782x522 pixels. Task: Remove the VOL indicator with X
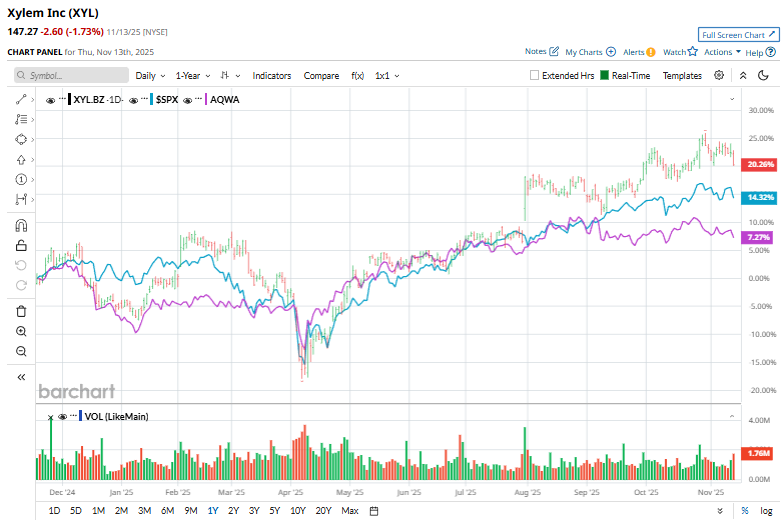[50, 417]
